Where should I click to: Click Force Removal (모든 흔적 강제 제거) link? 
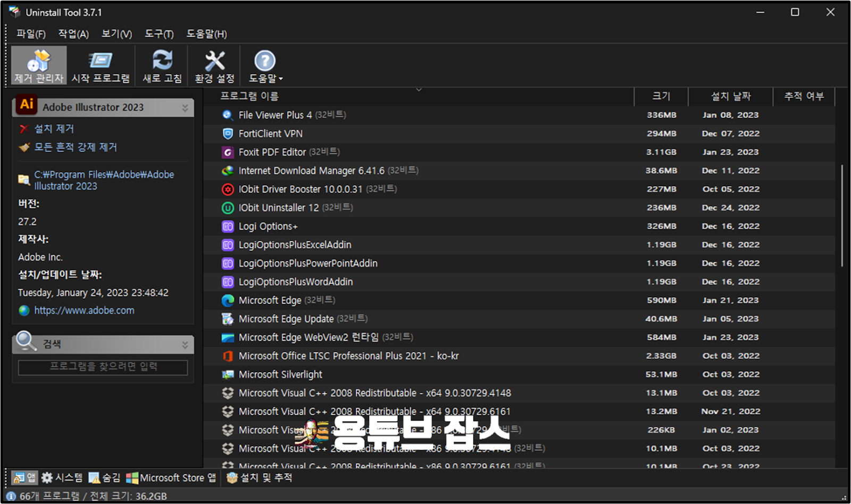76,147
